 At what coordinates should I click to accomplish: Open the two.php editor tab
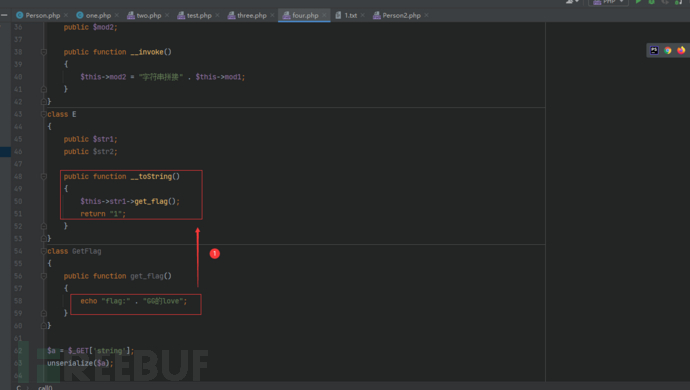[149, 15]
